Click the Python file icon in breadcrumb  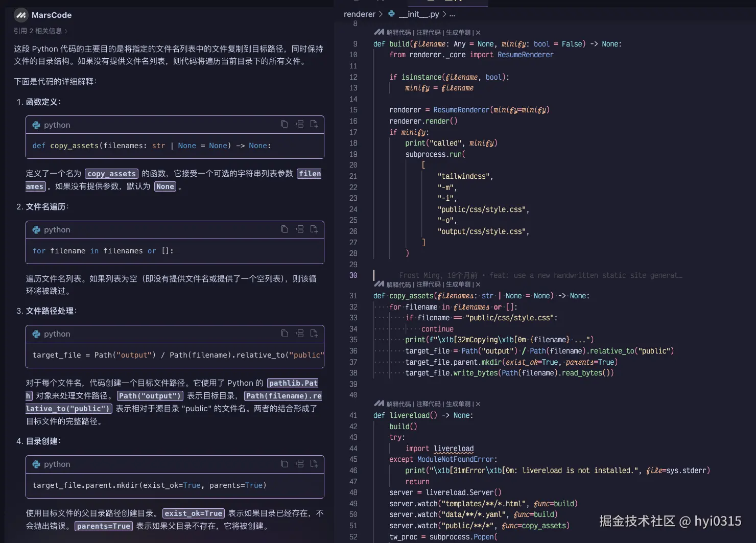click(x=391, y=14)
